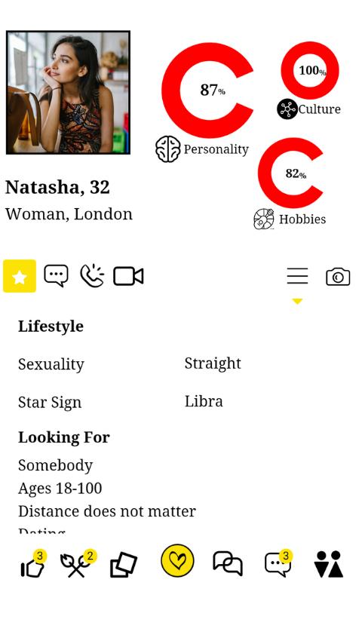Open the man and woman icon
The height and width of the screenshot is (644, 362).
click(329, 564)
